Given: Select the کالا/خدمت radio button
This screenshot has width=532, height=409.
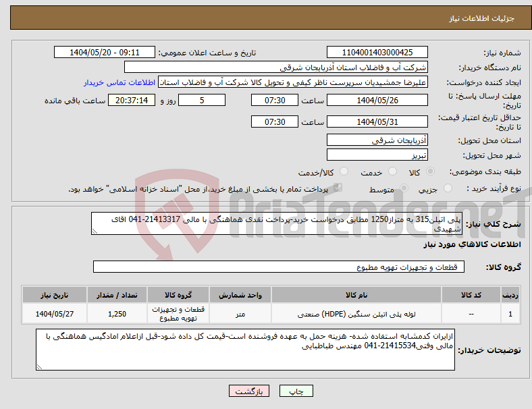Looking at the screenshot, I should (344, 171).
